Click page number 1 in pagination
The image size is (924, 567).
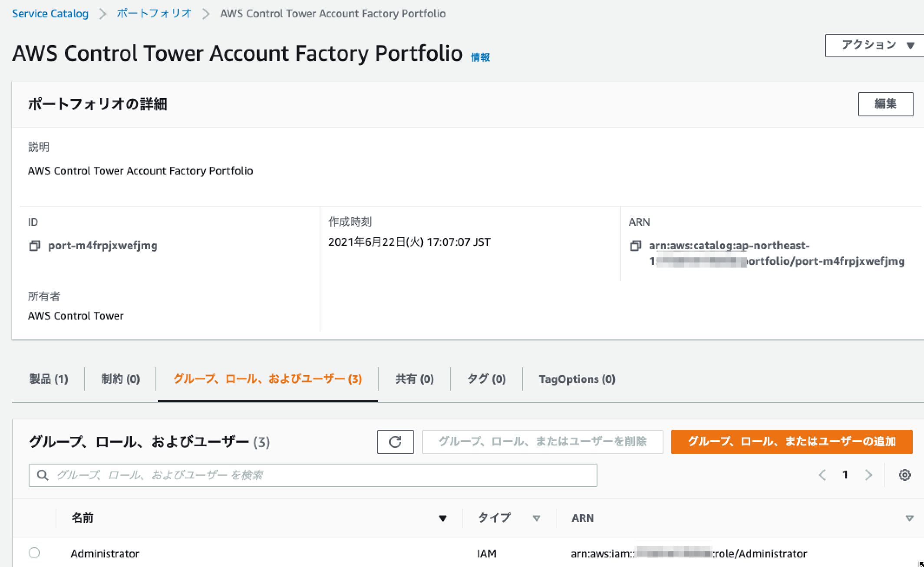click(x=845, y=475)
